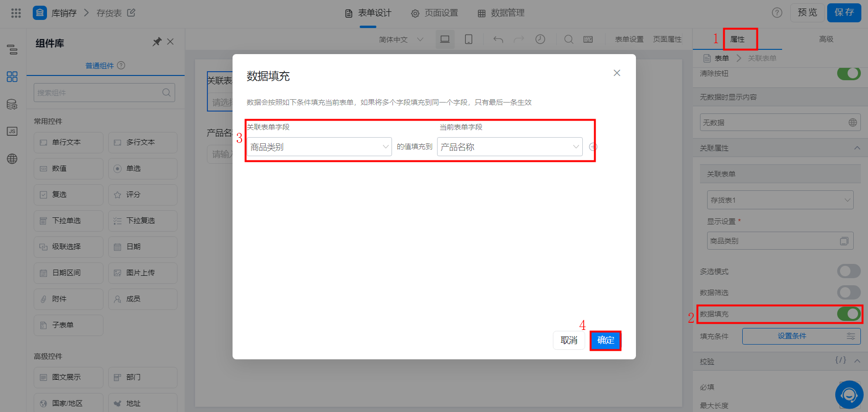Screen dimensions: 868x412
Task: Click the globe icon in 无数据 field
Action: click(x=853, y=122)
